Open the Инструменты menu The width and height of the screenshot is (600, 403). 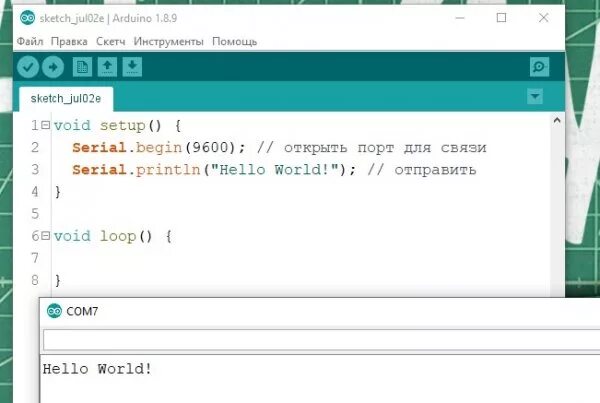[168, 41]
